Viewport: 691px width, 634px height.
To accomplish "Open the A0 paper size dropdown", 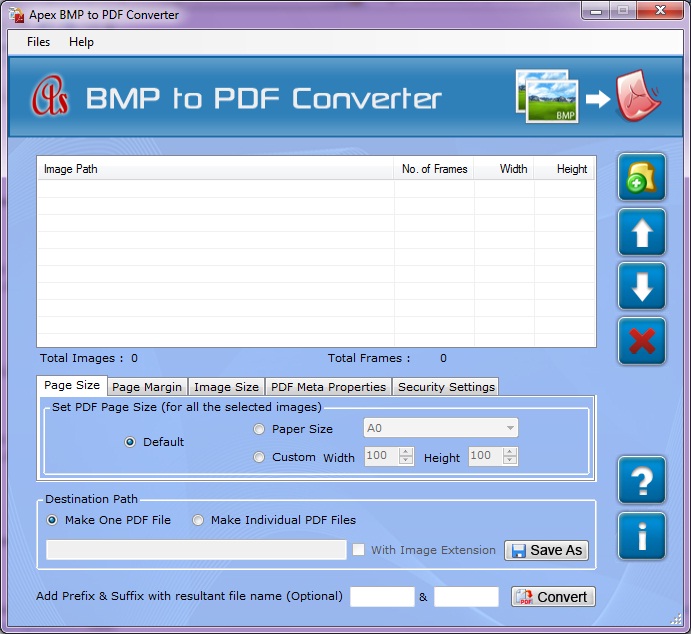I will tap(441, 428).
